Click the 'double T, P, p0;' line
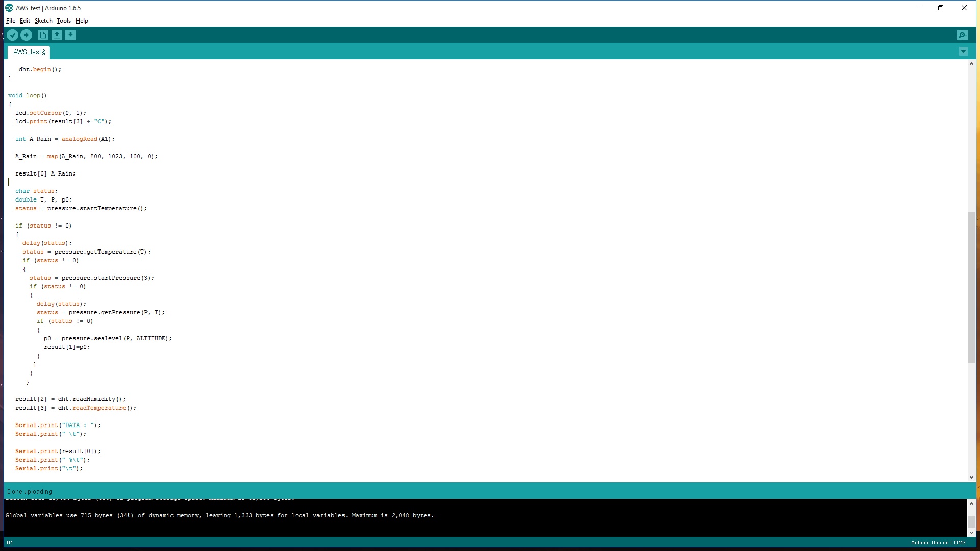 click(44, 200)
